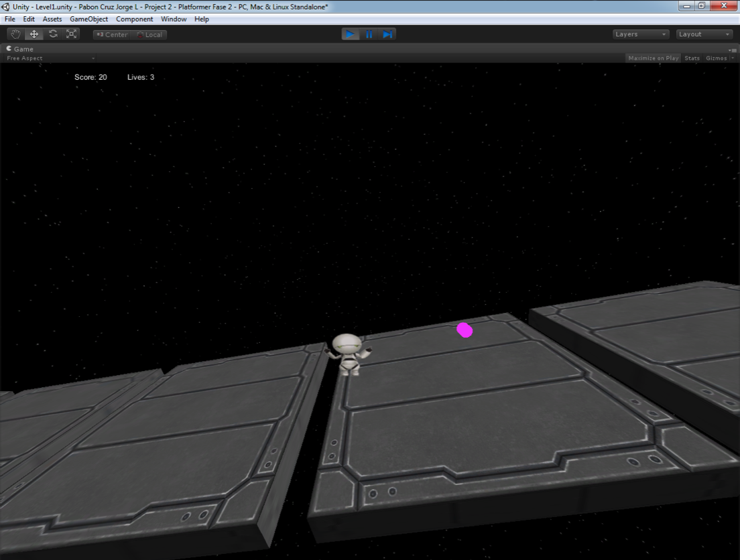Click the magenta collectible in game view

point(465,330)
